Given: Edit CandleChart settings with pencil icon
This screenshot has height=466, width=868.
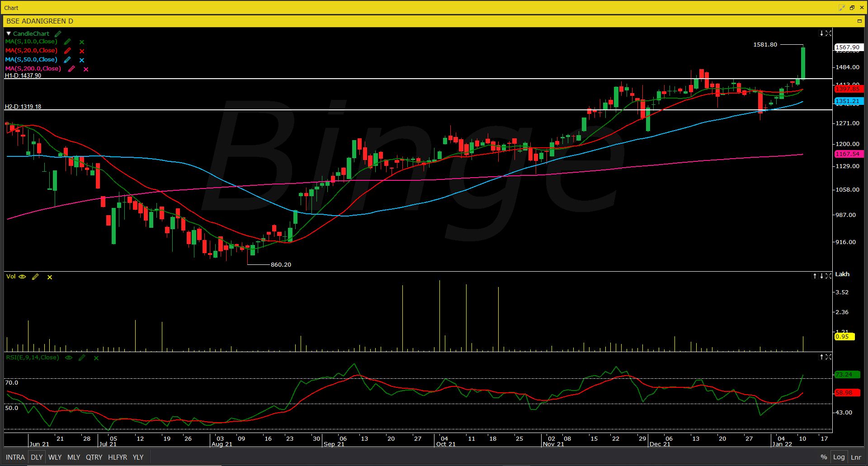Looking at the screenshot, I should [58, 33].
